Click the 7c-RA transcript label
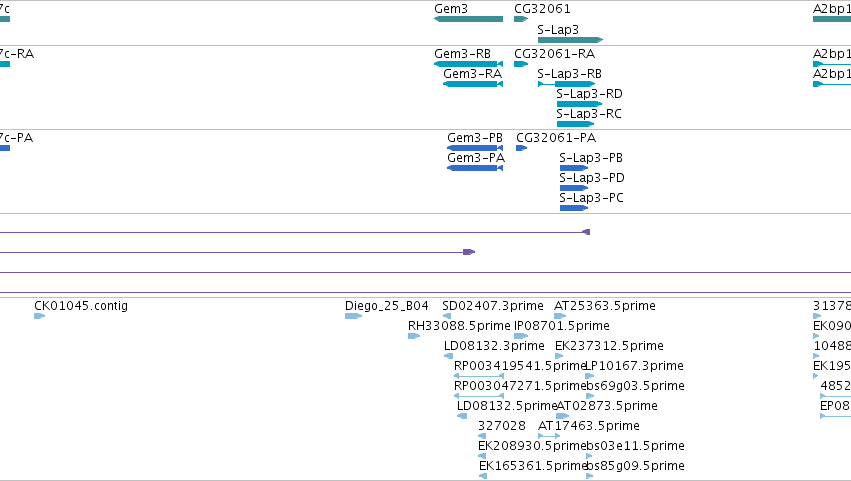The height and width of the screenshot is (481, 851). tap(16, 54)
